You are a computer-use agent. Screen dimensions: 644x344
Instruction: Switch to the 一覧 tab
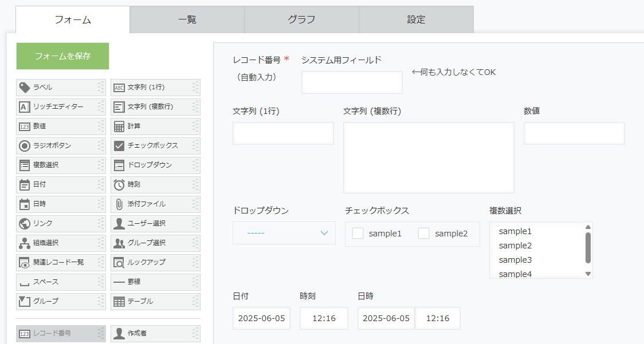click(187, 19)
